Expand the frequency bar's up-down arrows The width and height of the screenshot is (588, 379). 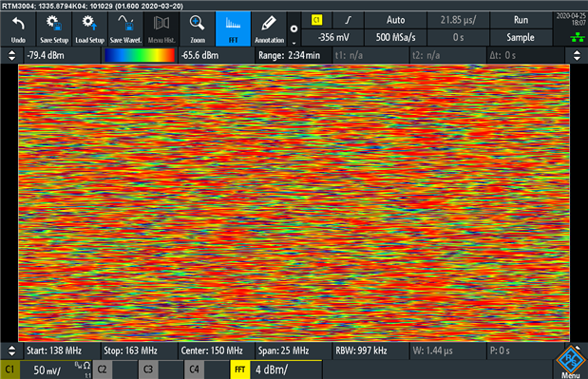pos(12,351)
